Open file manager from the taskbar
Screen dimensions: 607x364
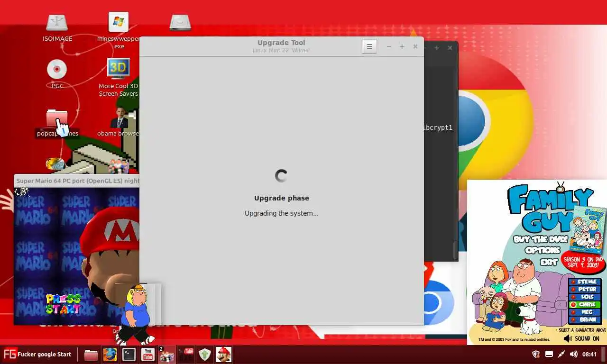pos(91,355)
